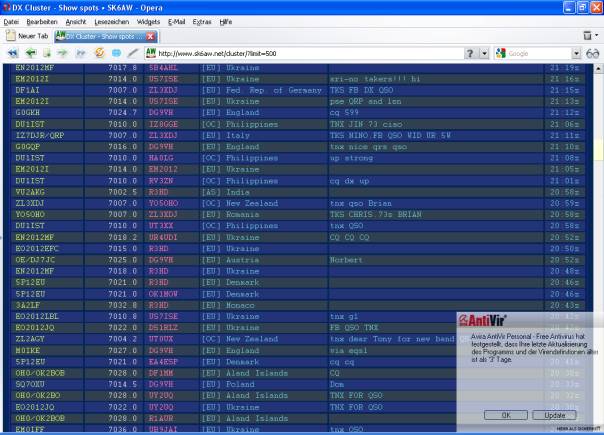Open the address bar history dropdown
604x435 pixels.
pyautogui.click(x=484, y=53)
